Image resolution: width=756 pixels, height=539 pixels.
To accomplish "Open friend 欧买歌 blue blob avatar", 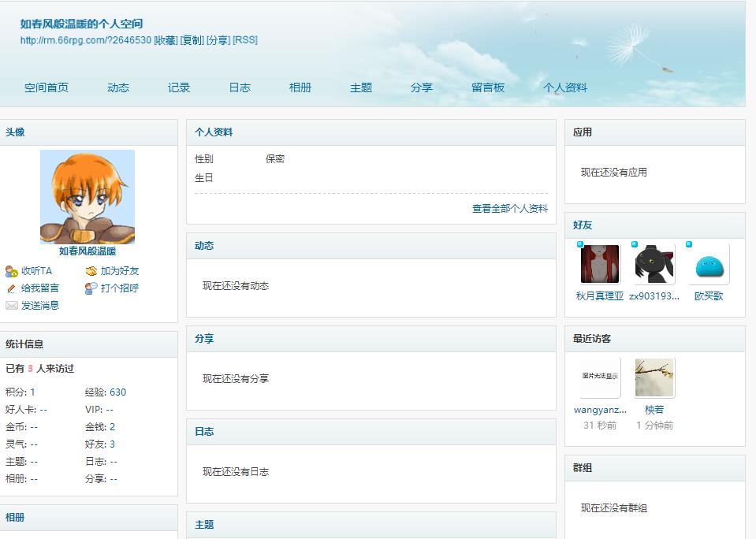I will click(709, 264).
